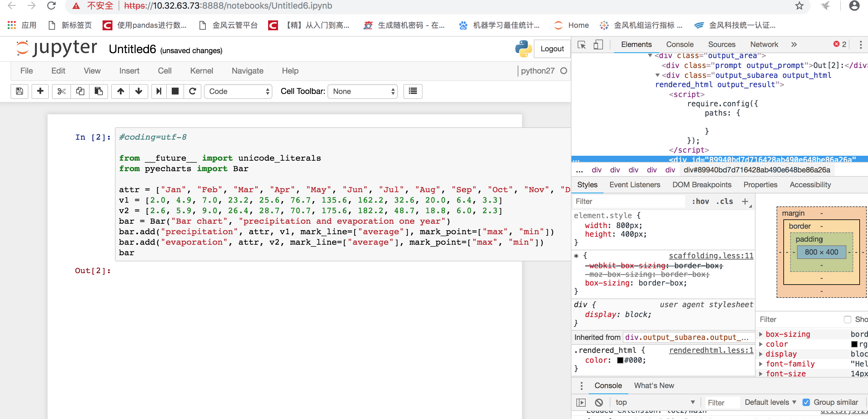Open the command palette icon in Jupyter toolbar
The height and width of the screenshot is (419, 868).
(412, 91)
